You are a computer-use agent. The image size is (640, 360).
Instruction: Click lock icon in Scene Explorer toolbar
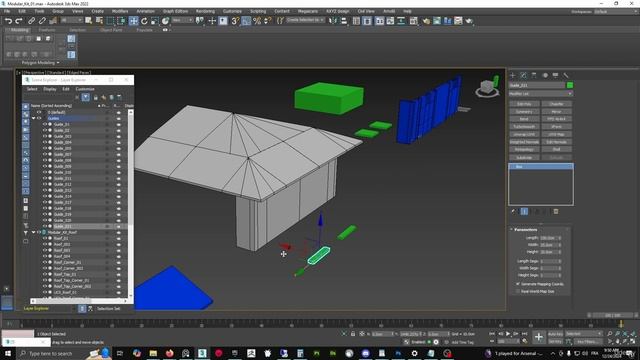click(x=96, y=98)
